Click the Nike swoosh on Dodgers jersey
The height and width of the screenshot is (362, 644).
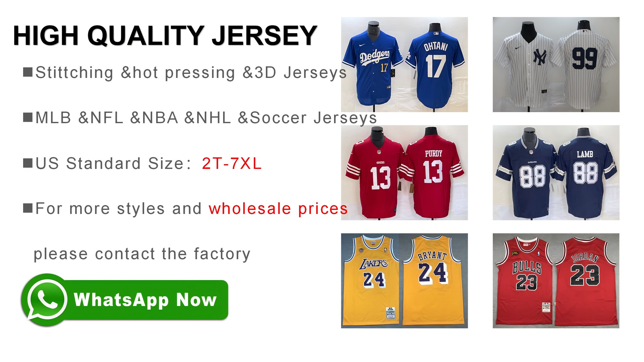tap(362, 45)
